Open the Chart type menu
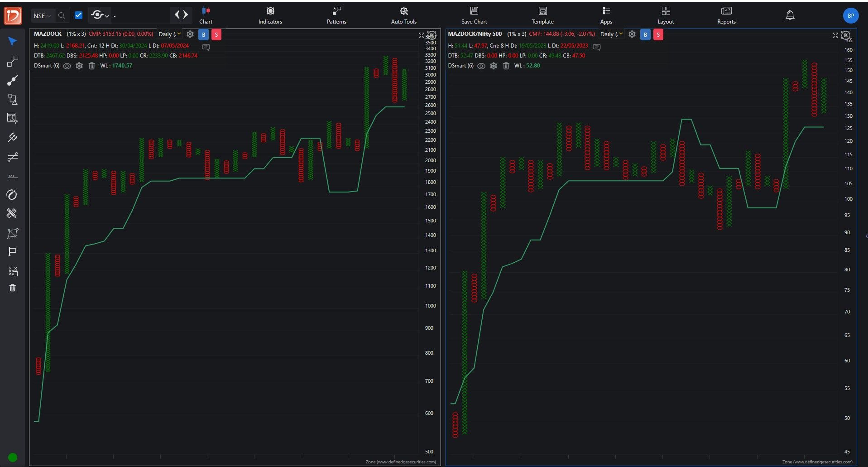The width and height of the screenshot is (868, 467). (x=206, y=15)
